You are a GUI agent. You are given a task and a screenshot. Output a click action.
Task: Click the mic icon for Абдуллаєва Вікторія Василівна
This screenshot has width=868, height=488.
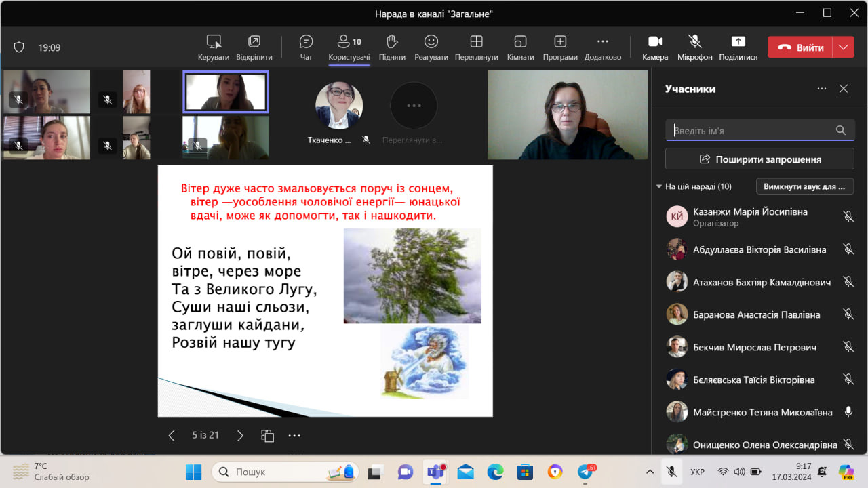pyautogui.click(x=848, y=249)
